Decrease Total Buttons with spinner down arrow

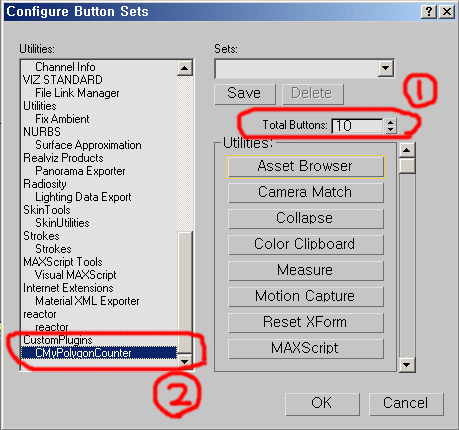coord(391,130)
